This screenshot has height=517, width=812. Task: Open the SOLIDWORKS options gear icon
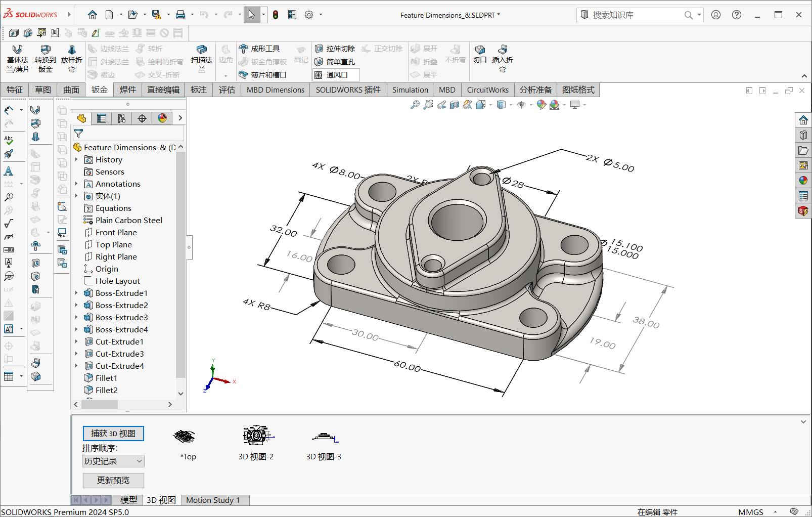coord(309,15)
